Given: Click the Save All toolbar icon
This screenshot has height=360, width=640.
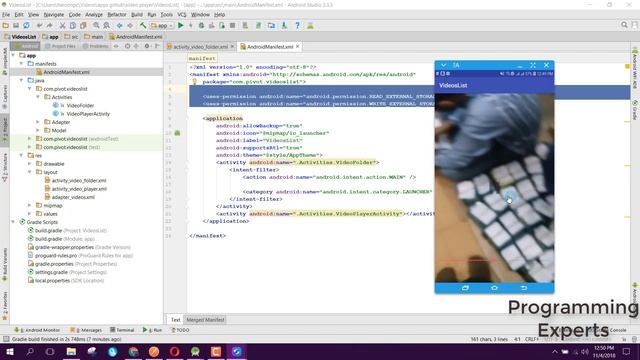Looking at the screenshot, I should (16, 25).
